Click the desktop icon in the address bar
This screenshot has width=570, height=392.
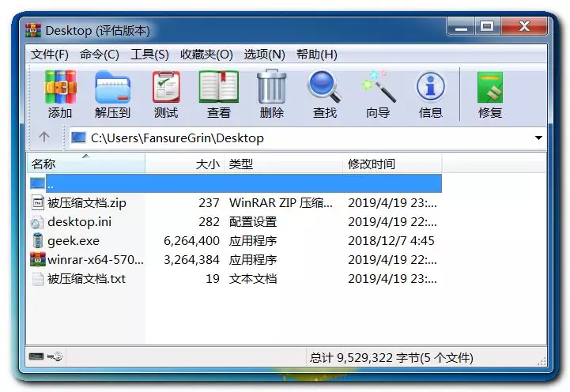click(x=78, y=138)
